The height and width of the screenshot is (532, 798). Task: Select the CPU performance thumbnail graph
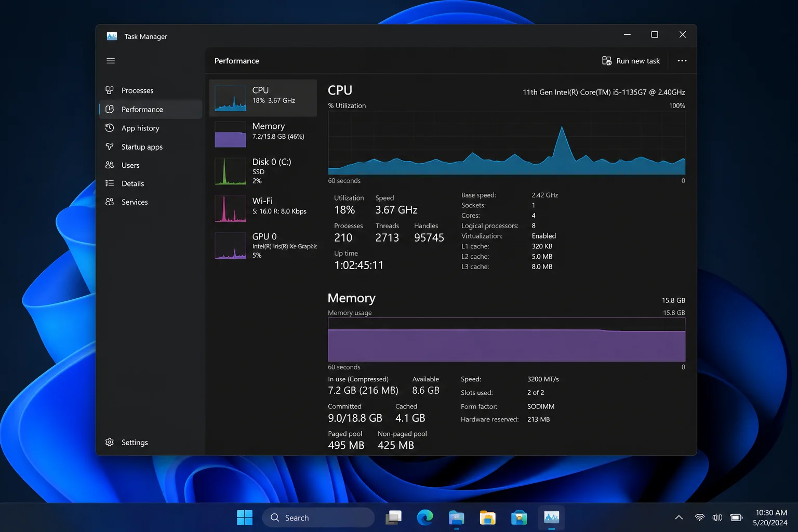click(230, 98)
